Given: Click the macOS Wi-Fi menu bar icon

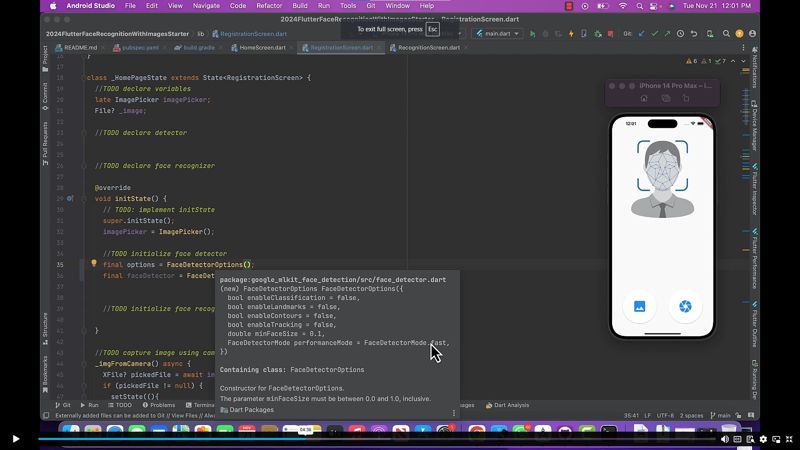Looking at the screenshot, I should (622, 6).
